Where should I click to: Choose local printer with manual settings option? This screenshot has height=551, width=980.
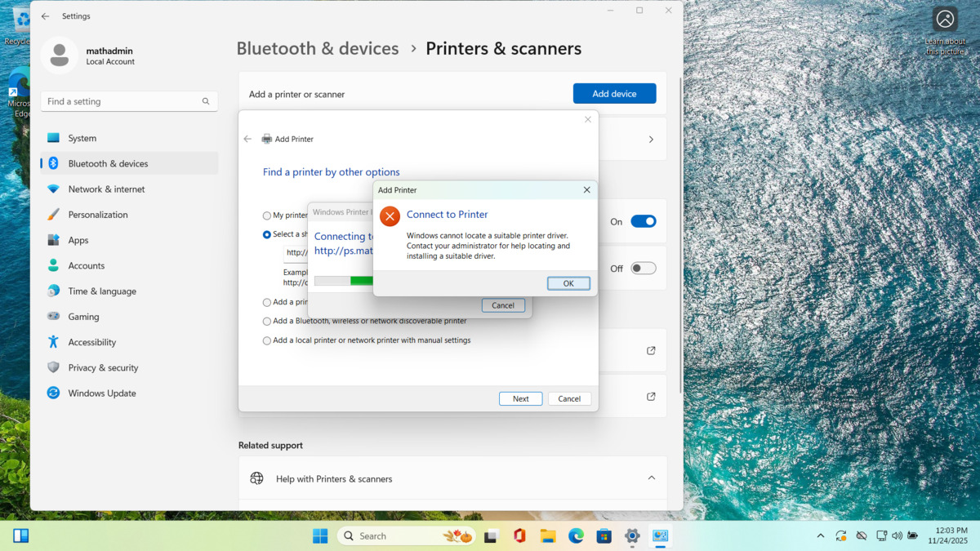267,341
